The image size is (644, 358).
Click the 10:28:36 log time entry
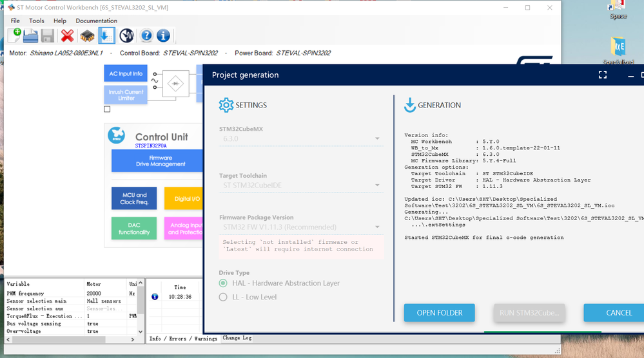pyautogui.click(x=180, y=297)
